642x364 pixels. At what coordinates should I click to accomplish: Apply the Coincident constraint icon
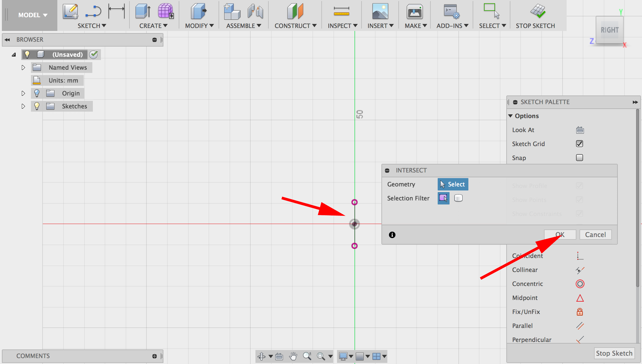[x=580, y=256]
